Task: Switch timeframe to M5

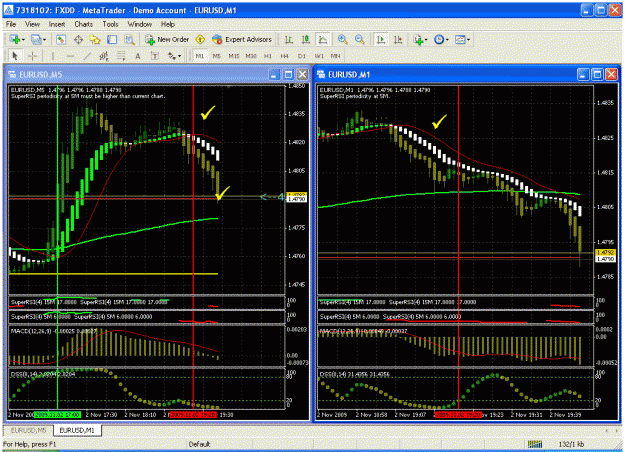Action: [216, 56]
